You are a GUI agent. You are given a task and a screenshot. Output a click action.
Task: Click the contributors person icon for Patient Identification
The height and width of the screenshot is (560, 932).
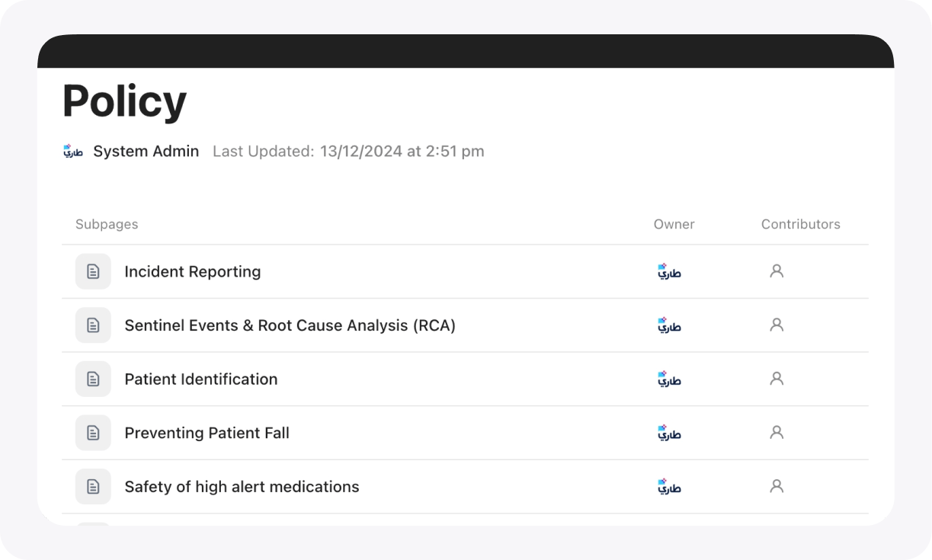tap(777, 378)
